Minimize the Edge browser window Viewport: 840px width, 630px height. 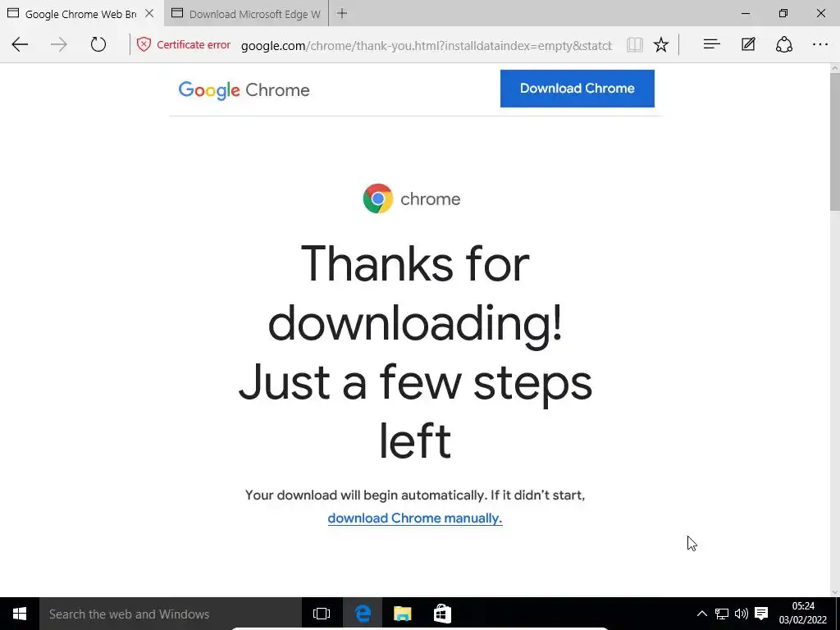click(746, 13)
